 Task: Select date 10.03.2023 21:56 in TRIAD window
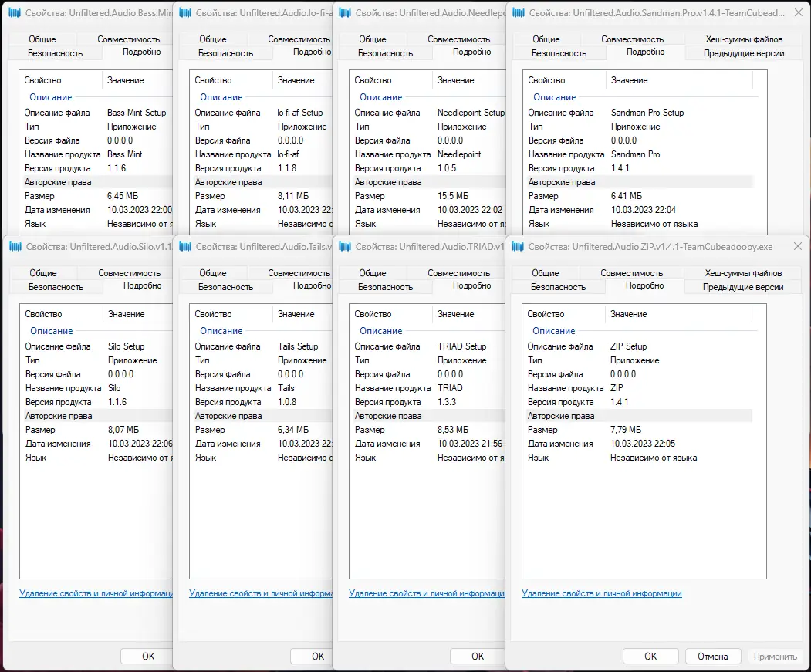click(470, 444)
